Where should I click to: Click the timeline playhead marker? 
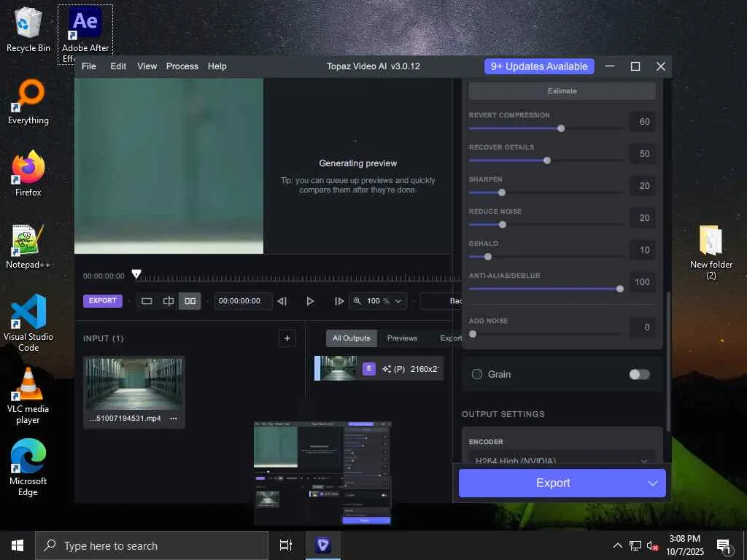pyautogui.click(x=136, y=274)
